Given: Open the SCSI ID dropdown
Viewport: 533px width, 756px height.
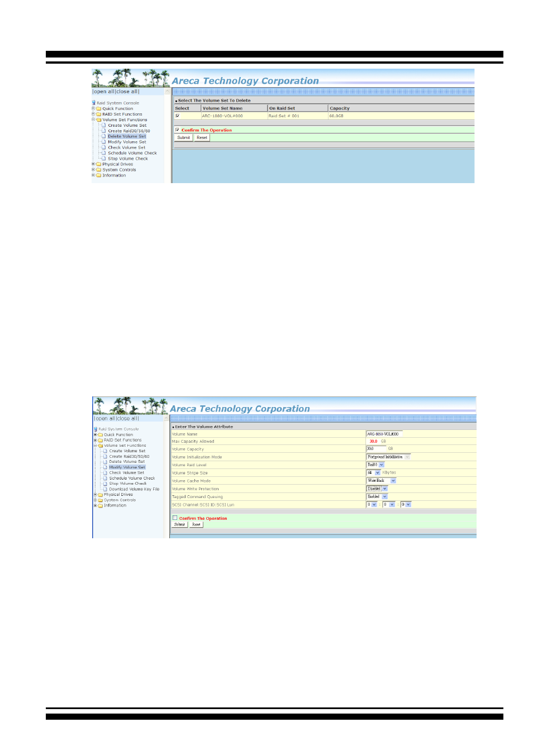Looking at the screenshot, I should tap(389, 504).
